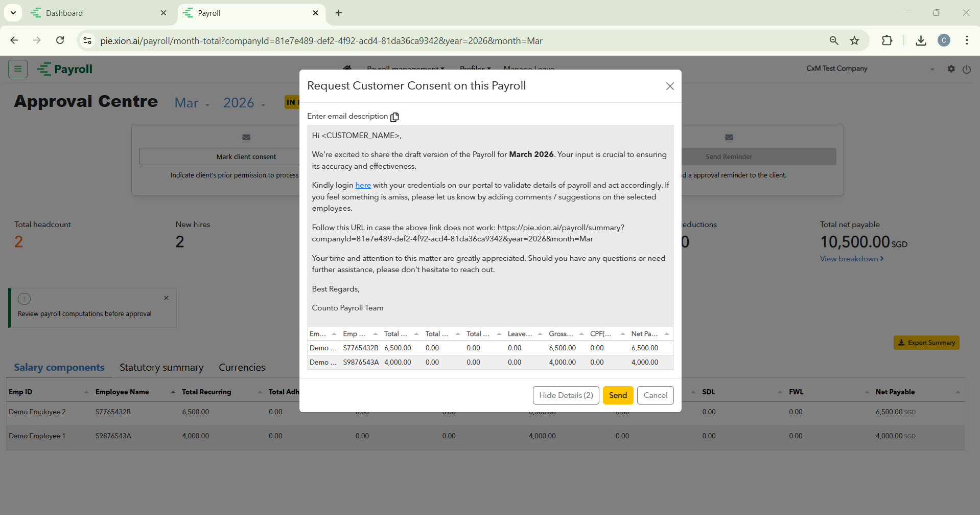This screenshot has height=515, width=980.
Task: Expand the 2026 year dropdown
Action: 244,103
